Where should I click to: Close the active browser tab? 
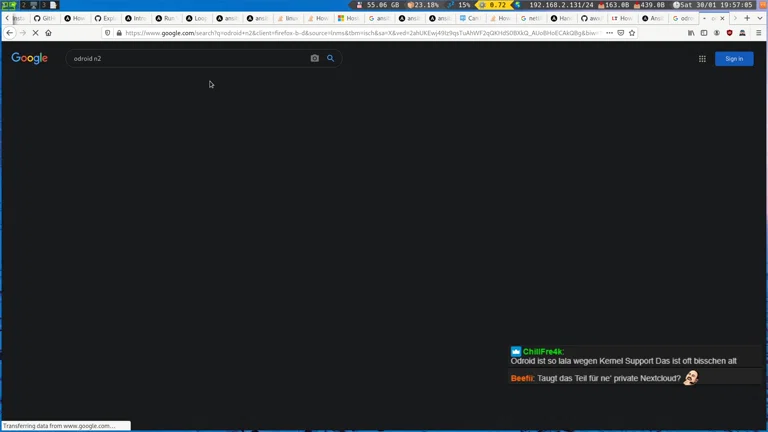pos(722,18)
